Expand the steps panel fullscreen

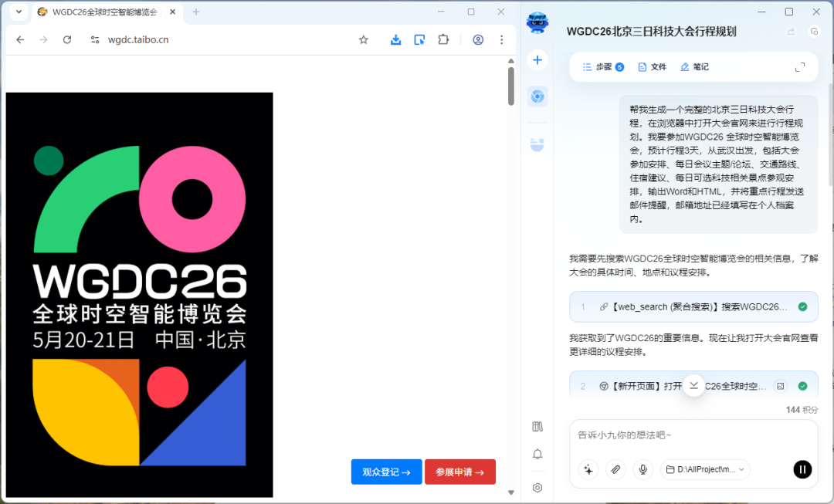coord(800,67)
